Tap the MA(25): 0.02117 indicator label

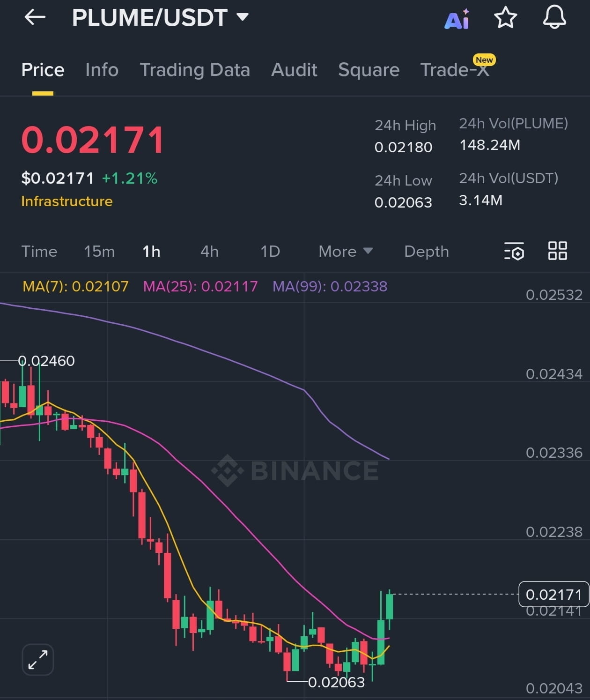tap(200, 286)
